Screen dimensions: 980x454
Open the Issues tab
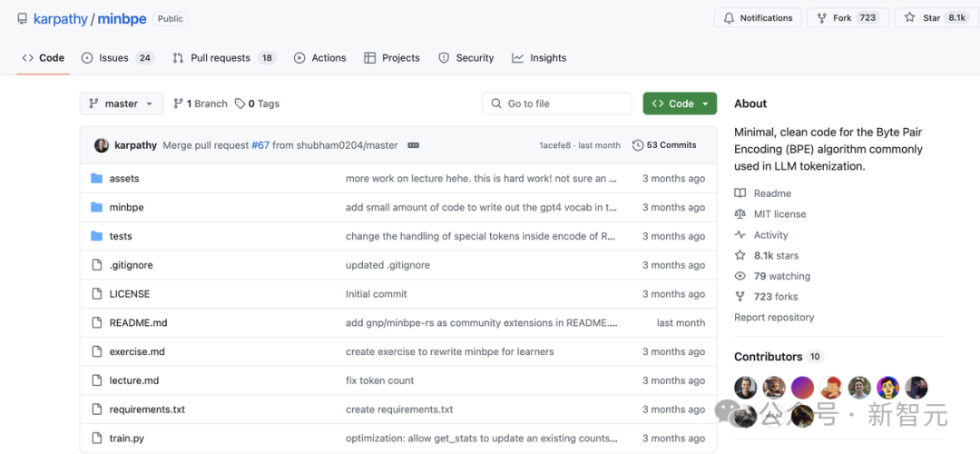117,57
